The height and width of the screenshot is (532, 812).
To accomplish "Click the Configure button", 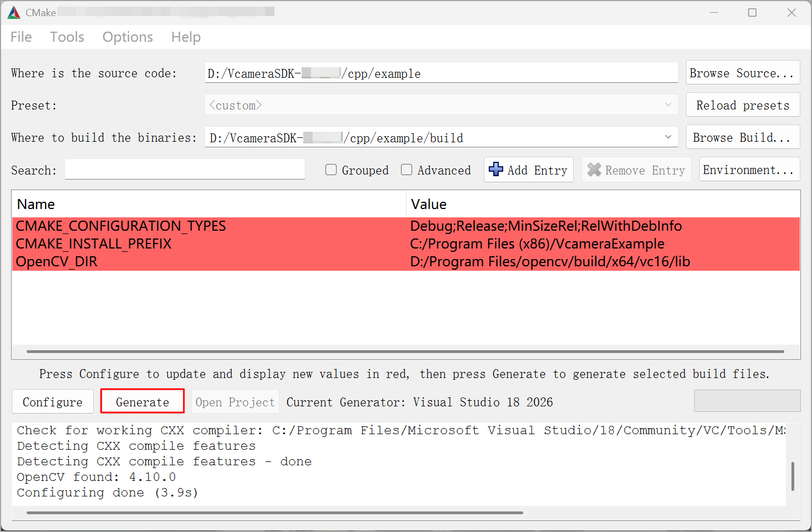I will 53,402.
